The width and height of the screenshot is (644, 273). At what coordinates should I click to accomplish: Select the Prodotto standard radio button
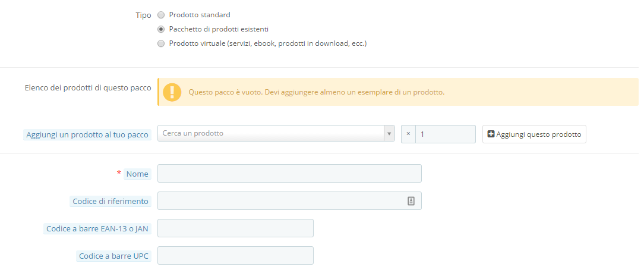(161, 15)
